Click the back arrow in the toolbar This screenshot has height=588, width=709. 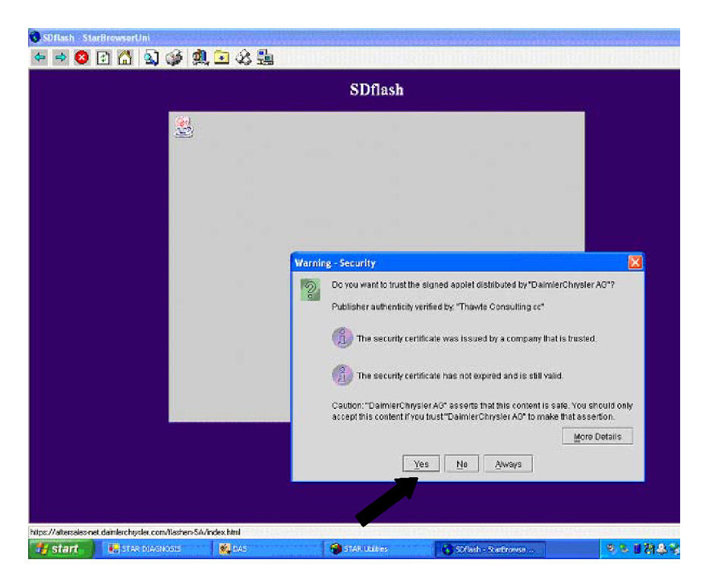point(39,58)
